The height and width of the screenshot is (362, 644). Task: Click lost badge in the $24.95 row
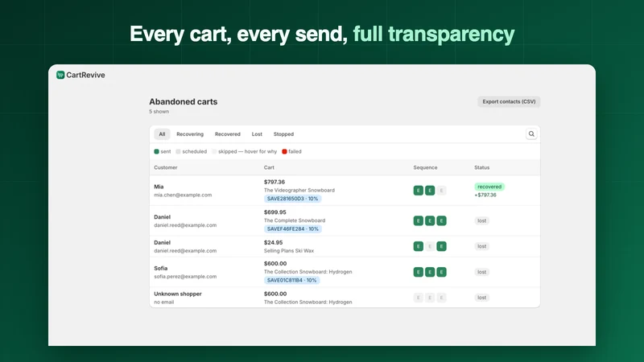pyautogui.click(x=481, y=246)
